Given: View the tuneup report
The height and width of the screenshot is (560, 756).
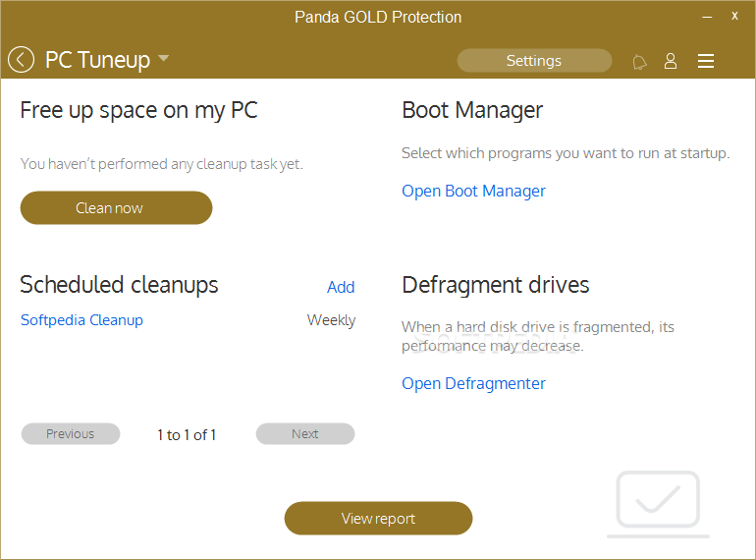Looking at the screenshot, I should point(378,518).
